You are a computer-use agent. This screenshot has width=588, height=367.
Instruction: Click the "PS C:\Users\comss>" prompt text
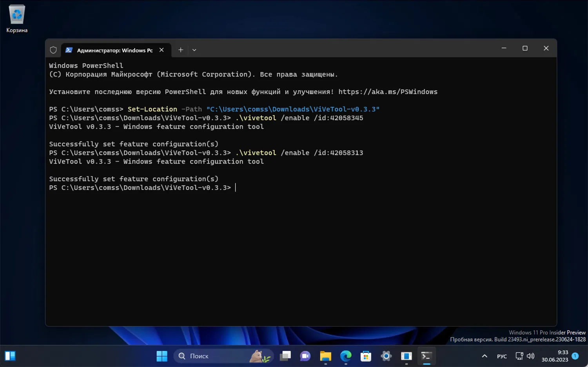point(86,109)
